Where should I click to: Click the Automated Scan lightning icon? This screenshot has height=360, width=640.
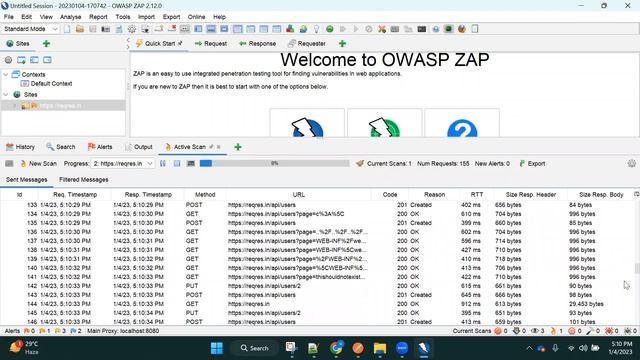[307, 127]
